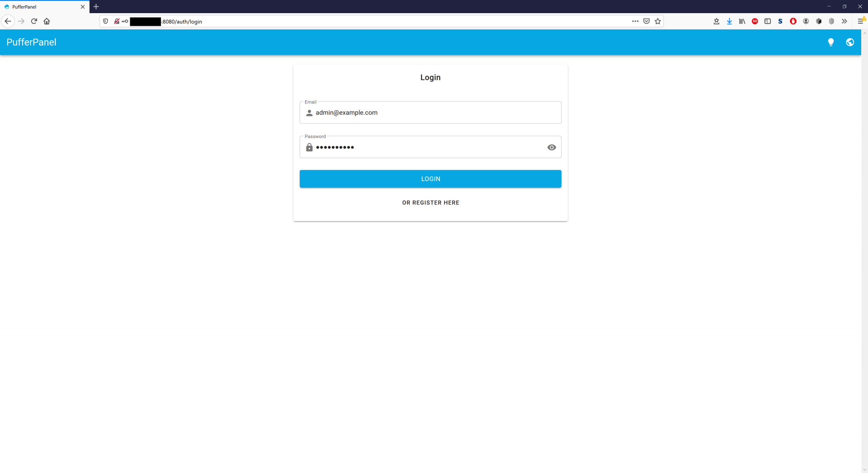Open the page actions three-dot menu
The width and height of the screenshot is (868, 473).
click(x=635, y=21)
